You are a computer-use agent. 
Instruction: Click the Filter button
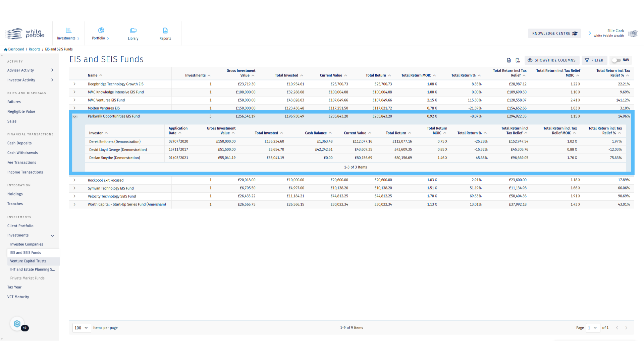click(594, 60)
